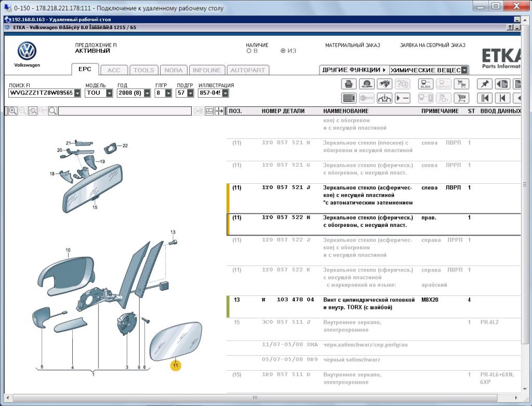Click the vertical scrollbar on the right edge
Screen dimensions: 532x406
tap(525, 185)
